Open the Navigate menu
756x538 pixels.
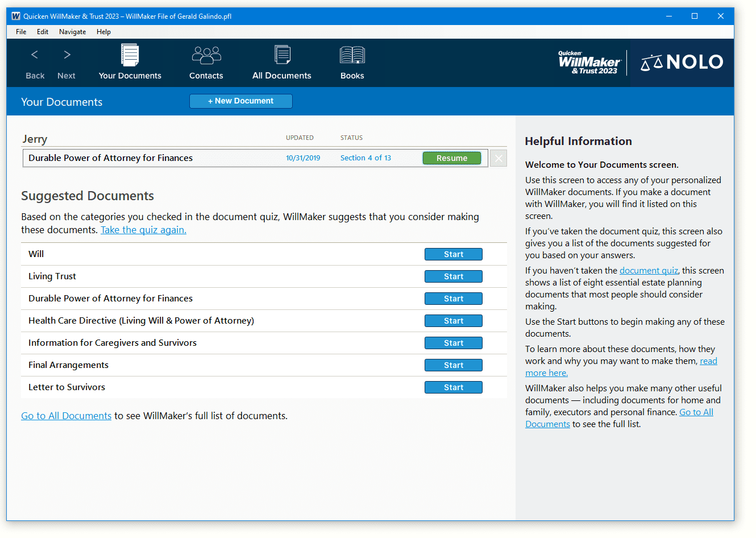[72, 32]
